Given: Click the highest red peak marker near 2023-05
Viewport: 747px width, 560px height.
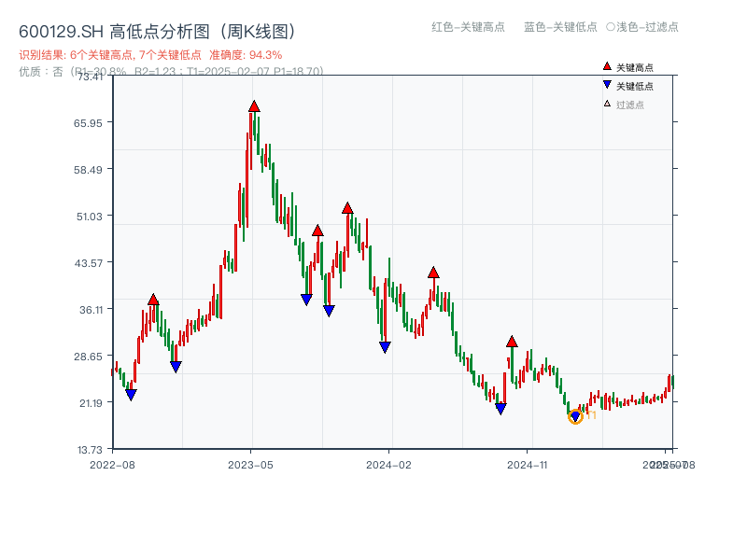Looking at the screenshot, I should click(253, 107).
